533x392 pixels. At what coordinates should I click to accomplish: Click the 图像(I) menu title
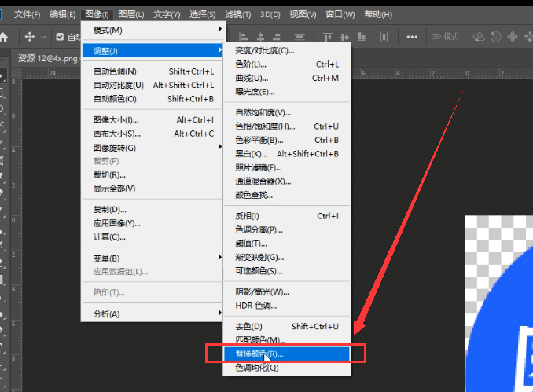point(97,15)
